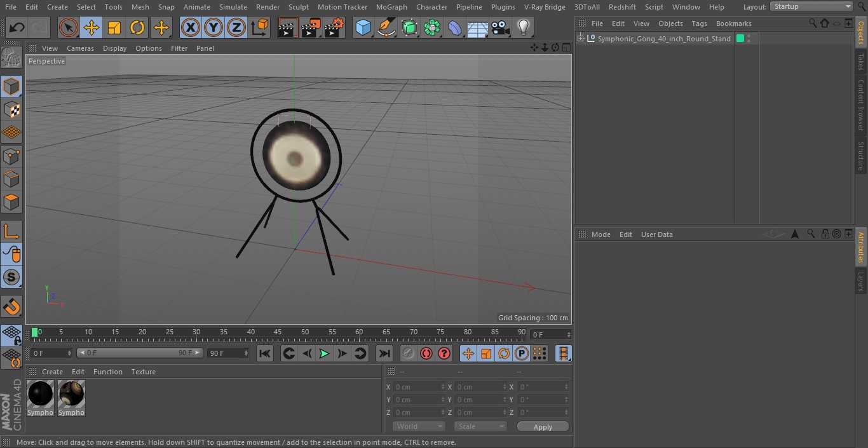Switch to Points mode
This screenshot has height=448, width=868.
[11, 156]
